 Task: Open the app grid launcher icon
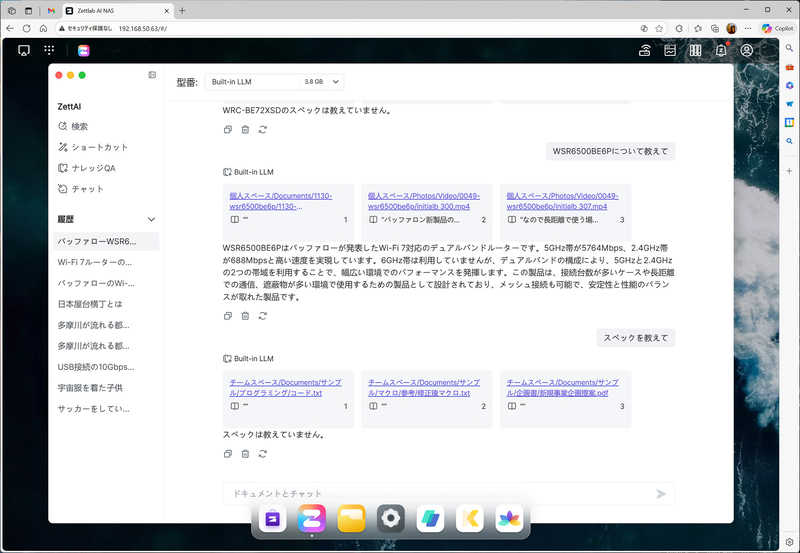(x=49, y=50)
